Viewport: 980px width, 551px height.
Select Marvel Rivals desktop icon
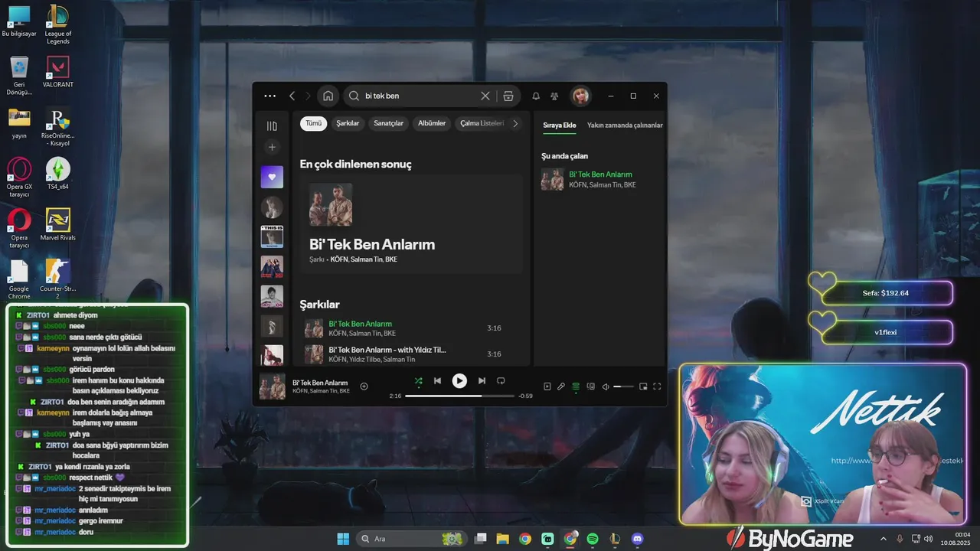pos(58,224)
